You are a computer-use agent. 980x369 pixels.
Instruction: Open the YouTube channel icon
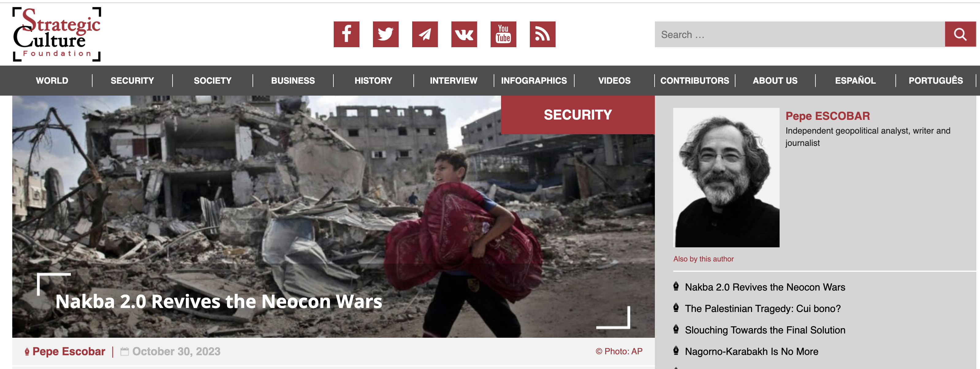pos(503,34)
